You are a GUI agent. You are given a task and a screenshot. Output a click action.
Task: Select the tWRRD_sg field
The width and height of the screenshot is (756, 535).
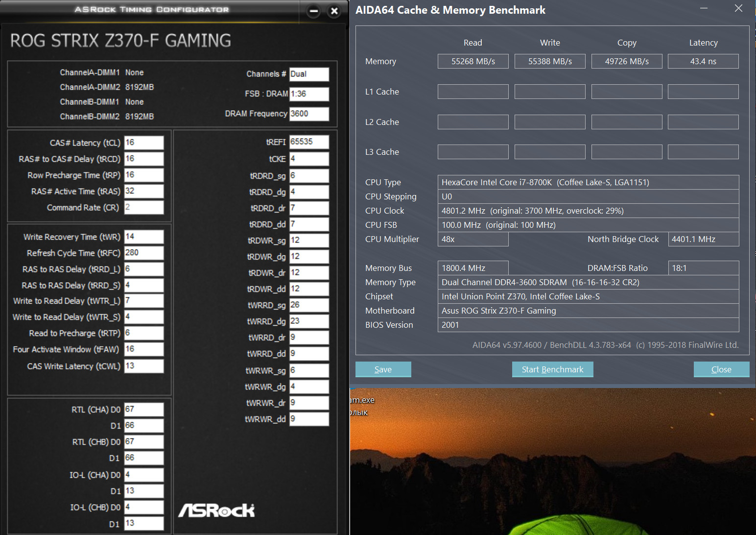pos(309,305)
